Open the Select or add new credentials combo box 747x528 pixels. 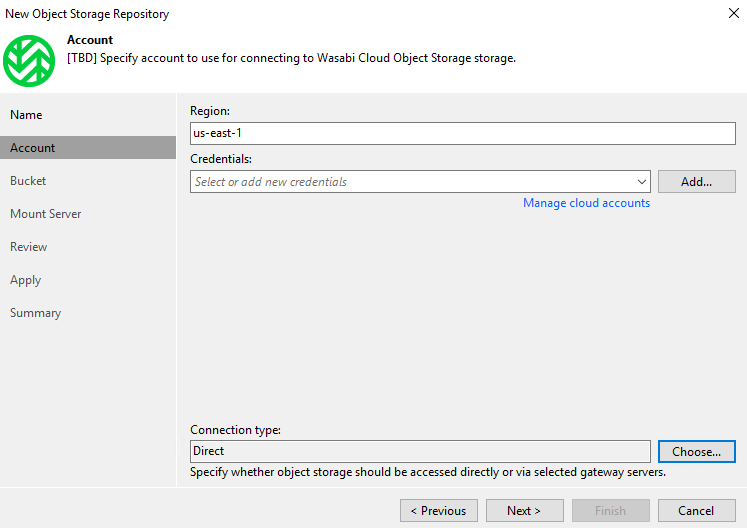pyautogui.click(x=420, y=182)
